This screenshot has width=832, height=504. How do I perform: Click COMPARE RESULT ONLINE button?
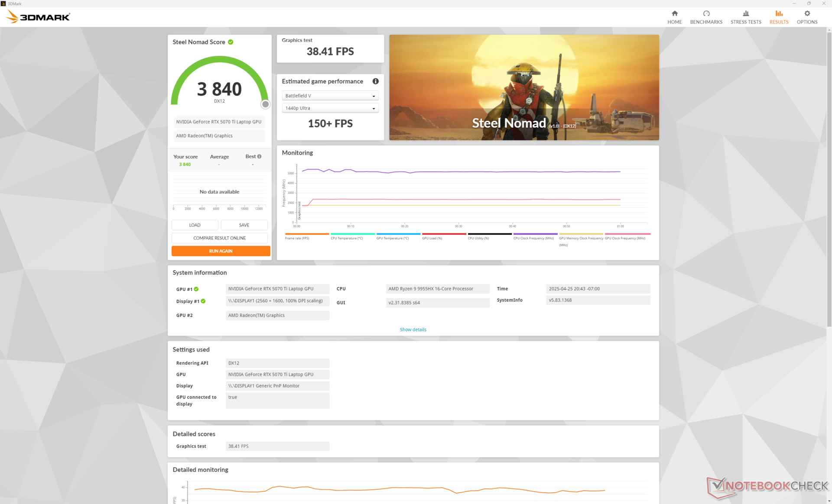click(219, 238)
